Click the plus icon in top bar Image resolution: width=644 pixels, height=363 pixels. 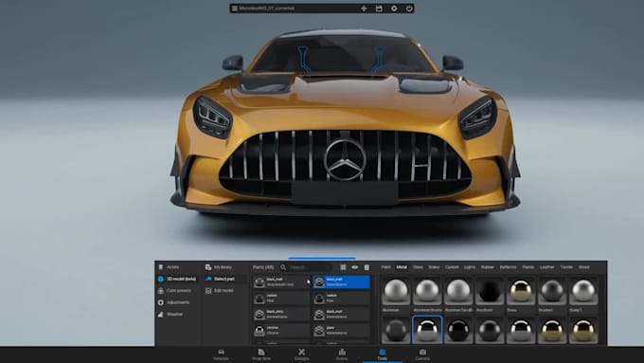pos(364,9)
